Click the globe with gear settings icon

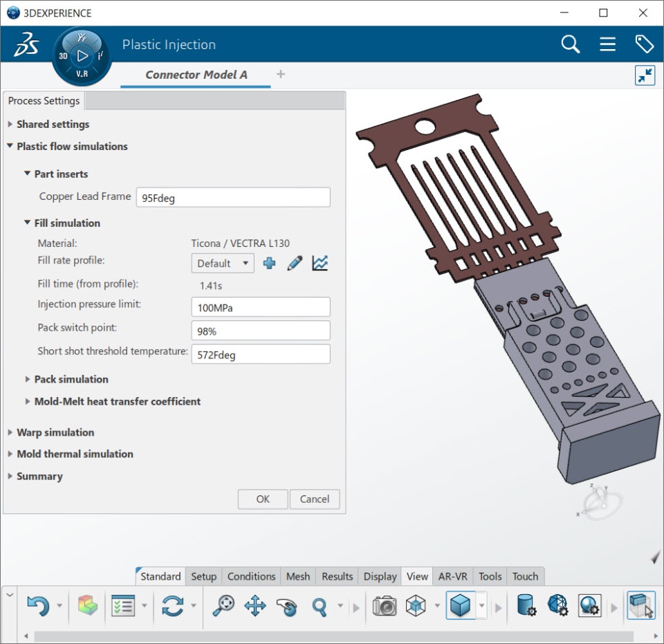[589, 605]
